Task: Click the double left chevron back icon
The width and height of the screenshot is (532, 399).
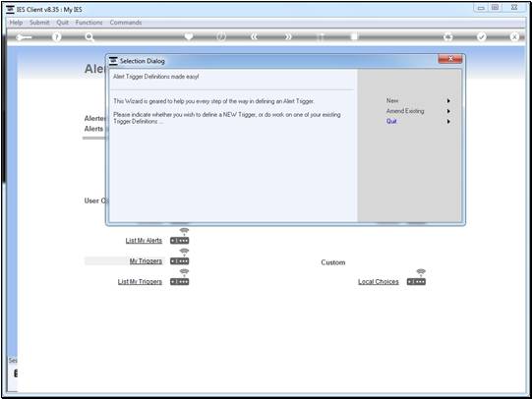Action: tap(254, 36)
